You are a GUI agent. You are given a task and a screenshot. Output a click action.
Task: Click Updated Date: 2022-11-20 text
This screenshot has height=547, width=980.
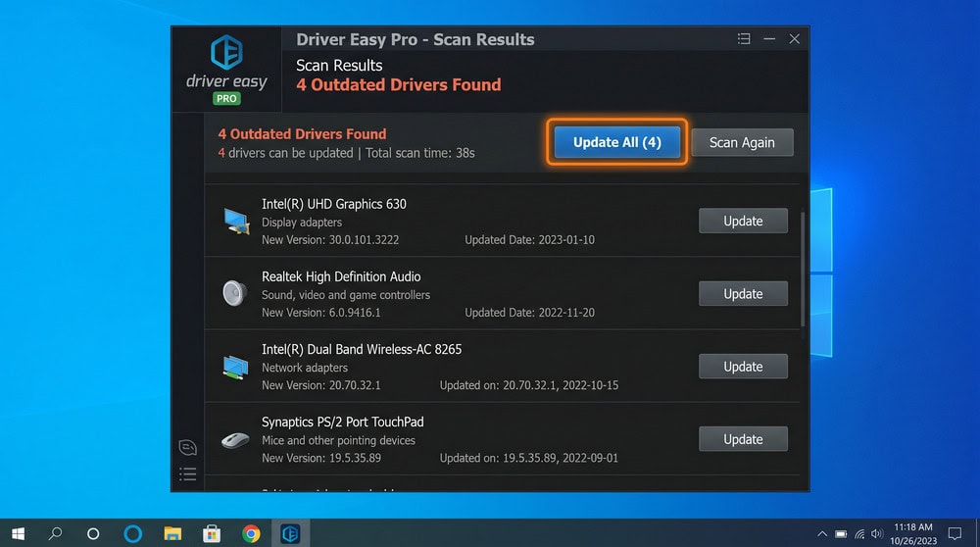click(x=529, y=312)
